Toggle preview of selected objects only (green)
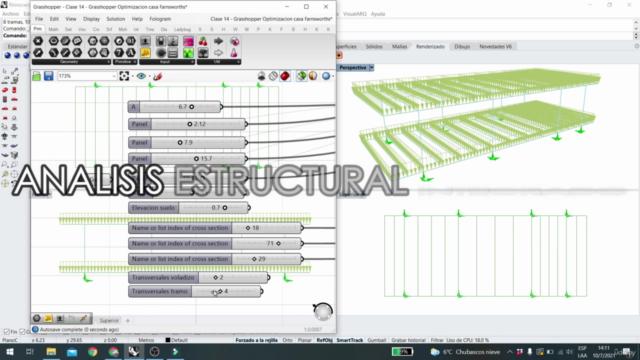 click(x=301, y=76)
